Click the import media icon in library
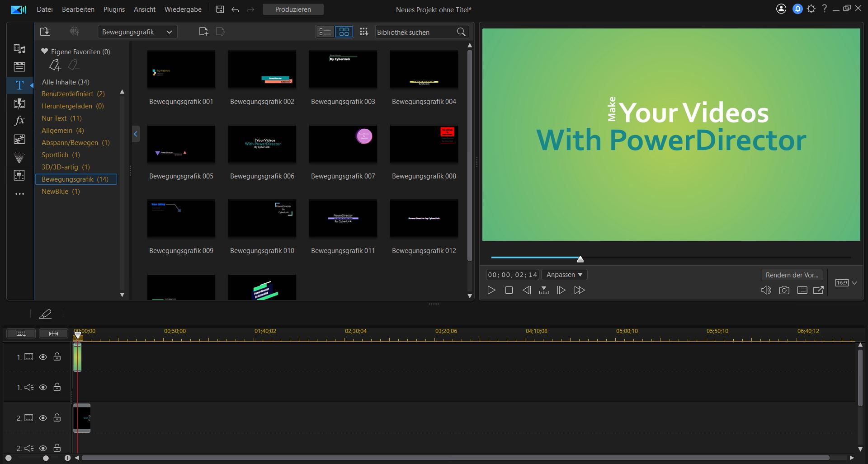 [x=45, y=32]
